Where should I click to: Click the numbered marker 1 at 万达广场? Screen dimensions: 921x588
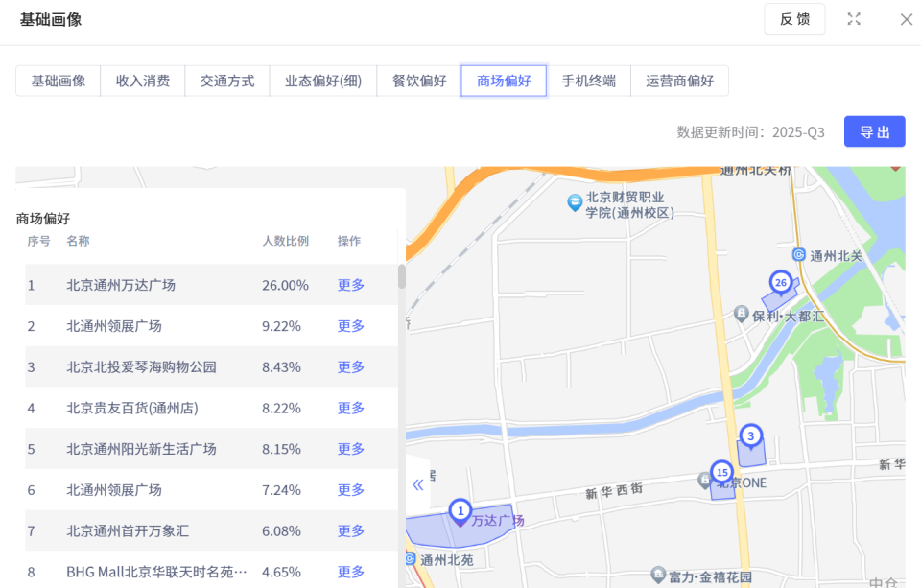click(x=461, y=511)
